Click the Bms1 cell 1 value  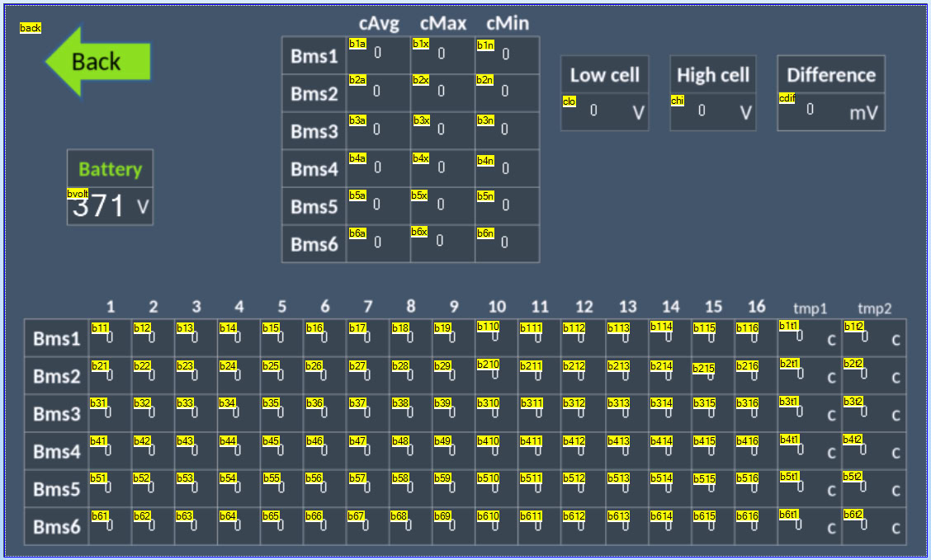tap(109, 337)
